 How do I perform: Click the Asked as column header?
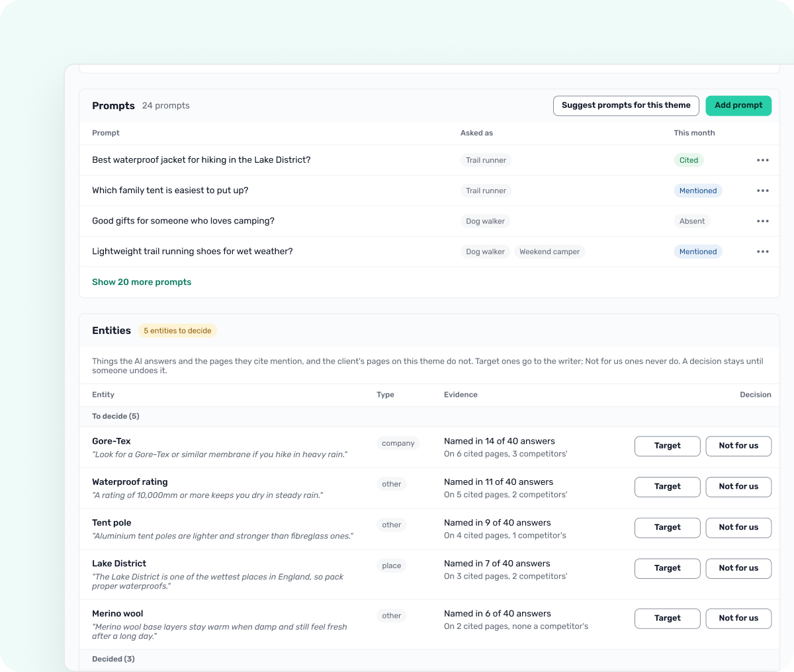pos(476,133)
